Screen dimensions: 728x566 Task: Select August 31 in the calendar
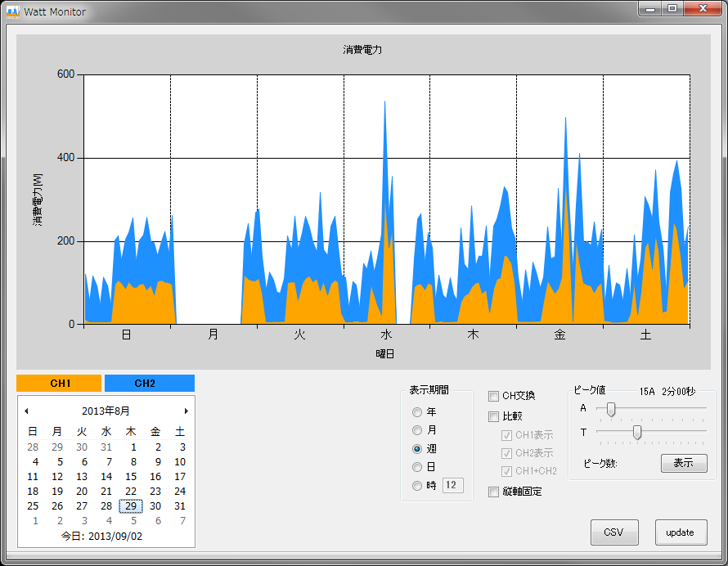(180, 506)
